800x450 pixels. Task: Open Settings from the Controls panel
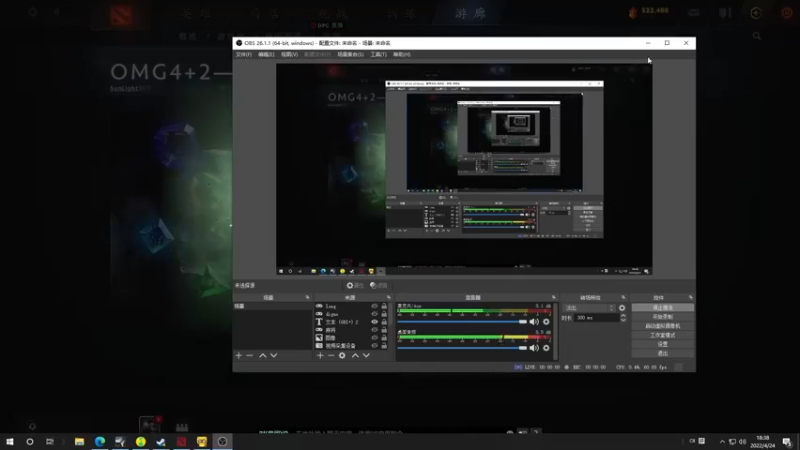click(x=662, y=344)
